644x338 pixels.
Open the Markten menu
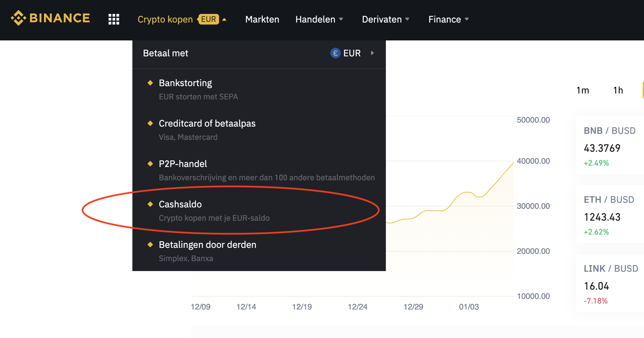[262, 19]
